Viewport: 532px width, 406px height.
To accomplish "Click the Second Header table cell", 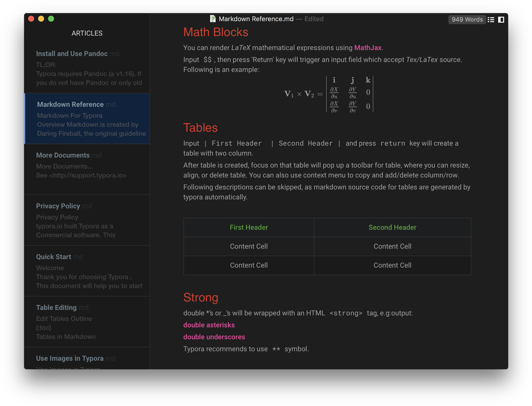I will click(x=392, y=227).
